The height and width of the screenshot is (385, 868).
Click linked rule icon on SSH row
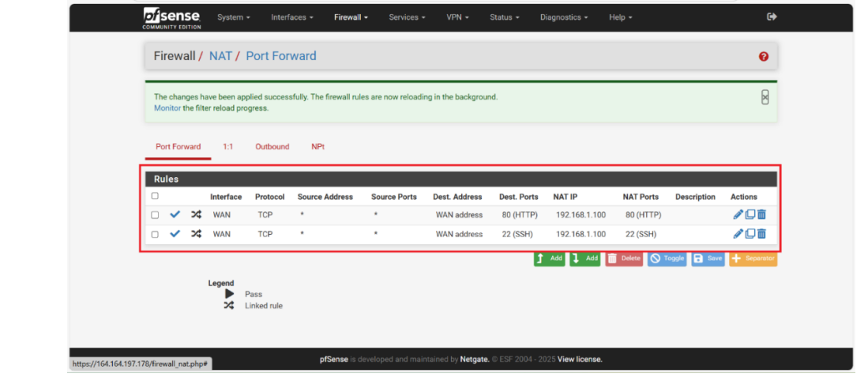(x=196, y=234)
